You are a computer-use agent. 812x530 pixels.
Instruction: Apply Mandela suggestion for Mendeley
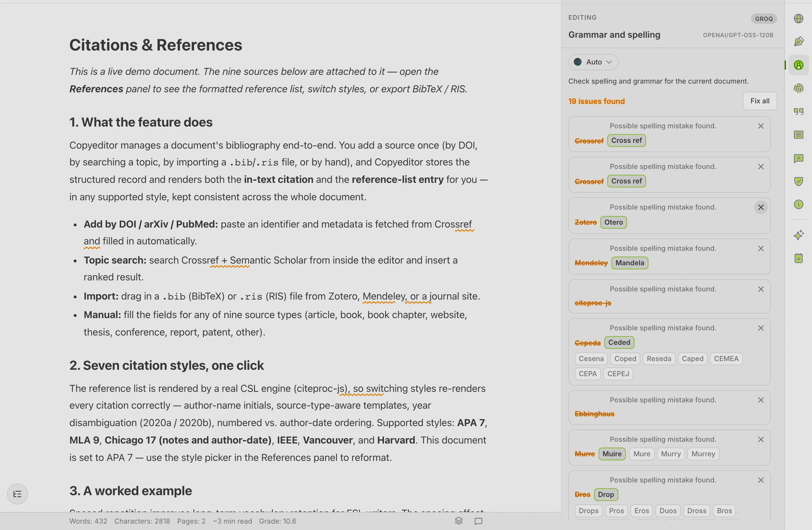tap(630, 263)
